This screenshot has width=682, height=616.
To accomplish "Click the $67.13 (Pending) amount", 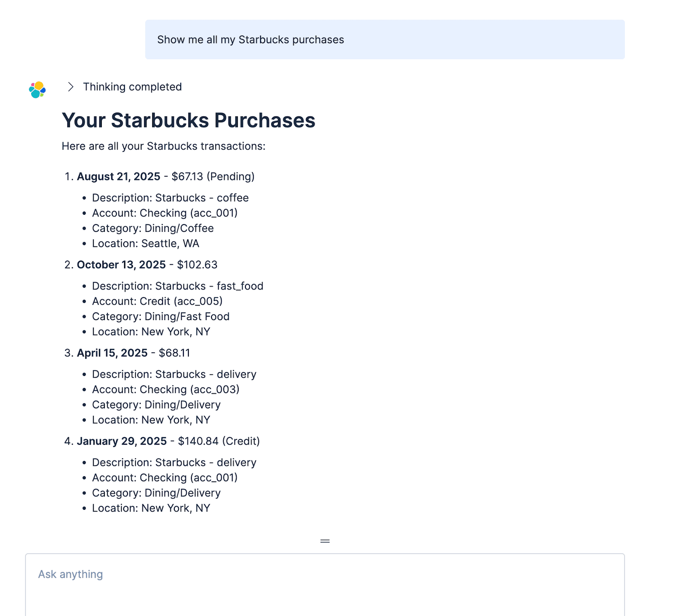I will [213, 176].
